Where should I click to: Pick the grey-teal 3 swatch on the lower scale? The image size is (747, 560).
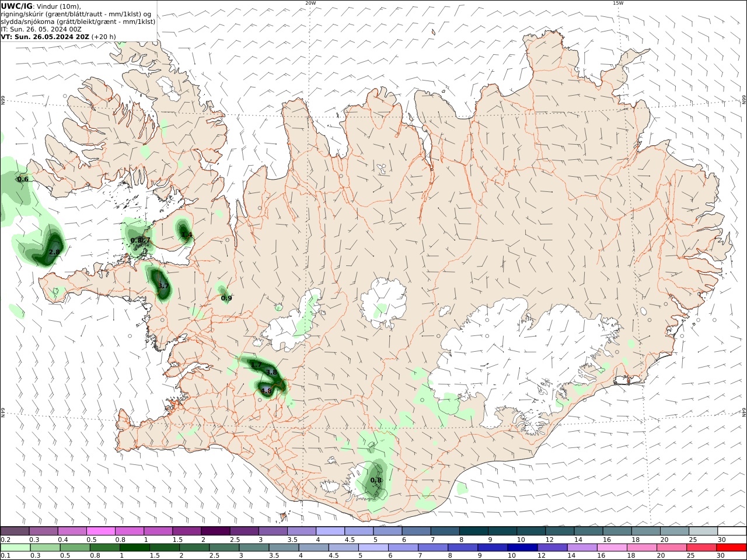pos(254,548)
